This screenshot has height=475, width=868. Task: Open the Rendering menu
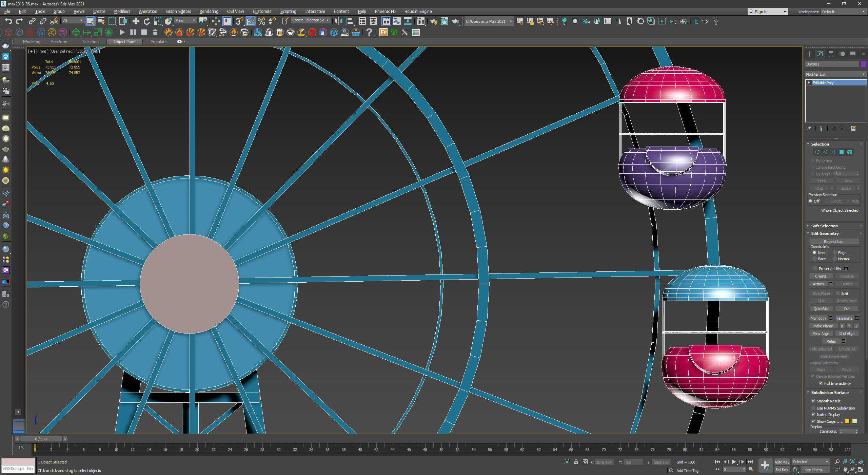click(209, 11)
